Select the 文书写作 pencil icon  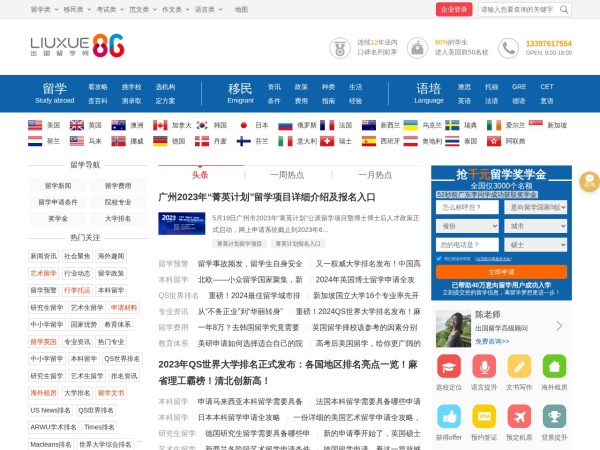(518, 367)
